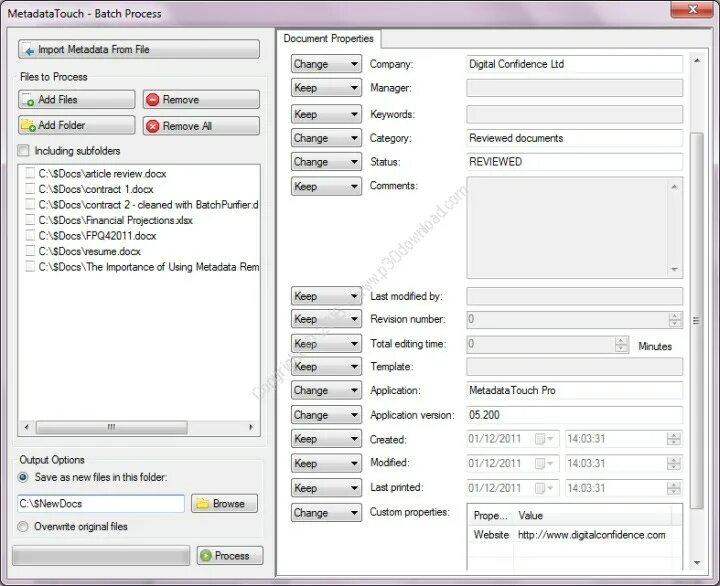Open the Comments action dropdown
Image resolution: width=720 pixels, height=586 pixels.
pos(326,186)
